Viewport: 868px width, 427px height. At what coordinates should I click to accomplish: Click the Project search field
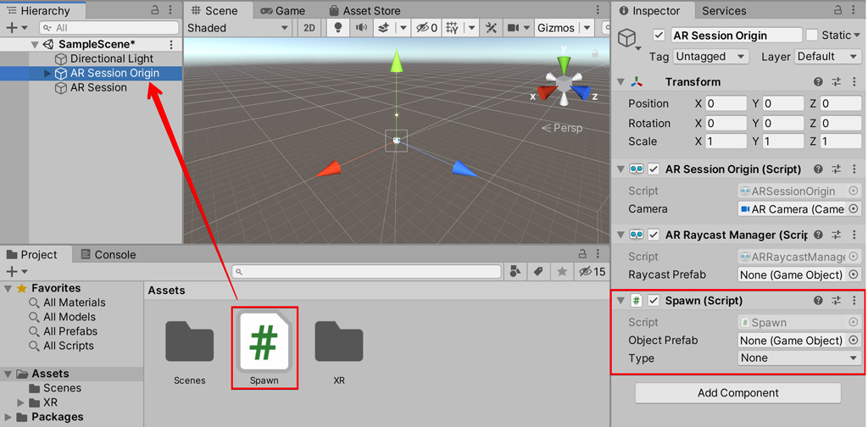click(366, 272)
